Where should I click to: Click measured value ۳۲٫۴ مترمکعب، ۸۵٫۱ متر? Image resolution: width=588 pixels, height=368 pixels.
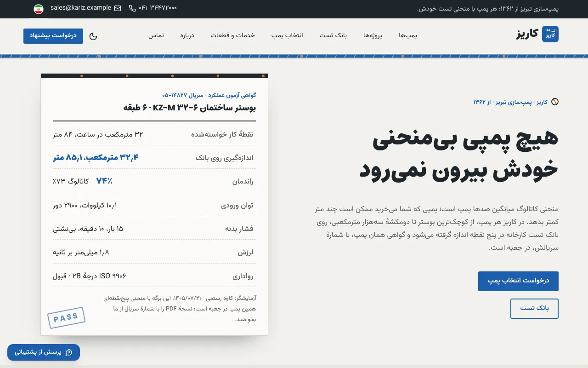click(96, 158)
